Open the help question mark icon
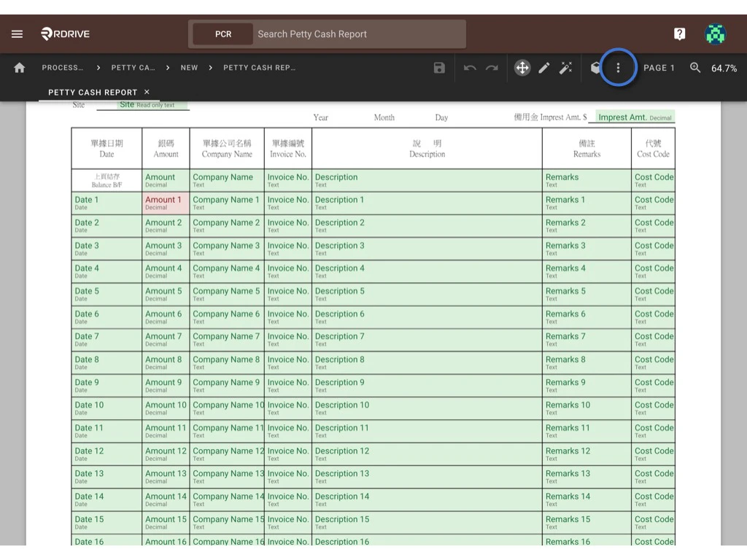The height and width of the screenshot is (560, 747). click(x=679, y=34)
